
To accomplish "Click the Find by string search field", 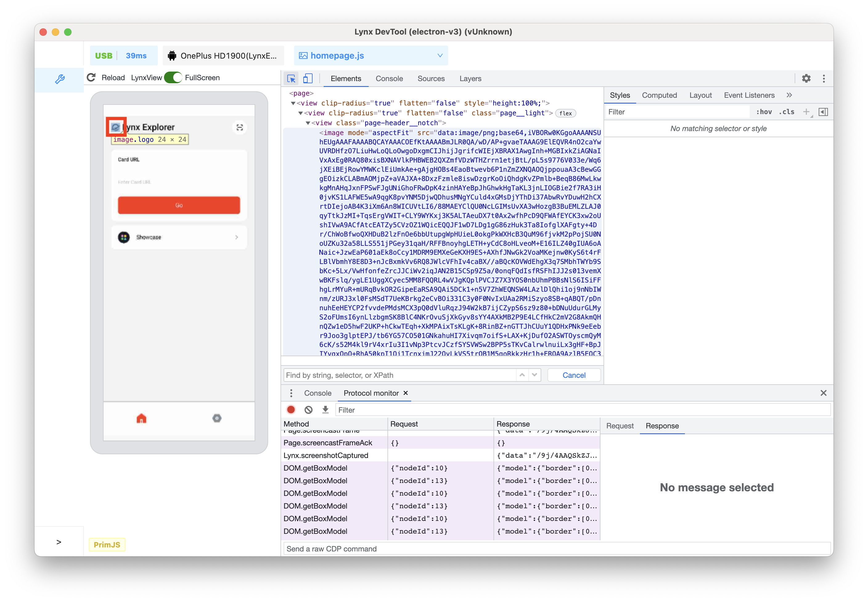I will 400,375.
